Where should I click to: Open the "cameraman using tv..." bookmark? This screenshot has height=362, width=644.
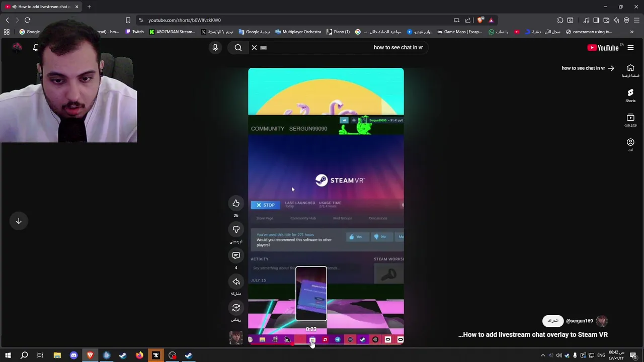(x=589, y=32)
